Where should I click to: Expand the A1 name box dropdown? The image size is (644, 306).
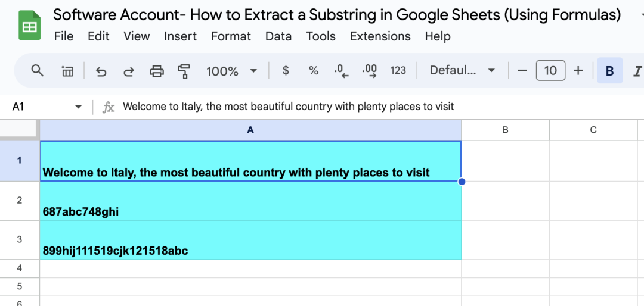coord(78,107)
